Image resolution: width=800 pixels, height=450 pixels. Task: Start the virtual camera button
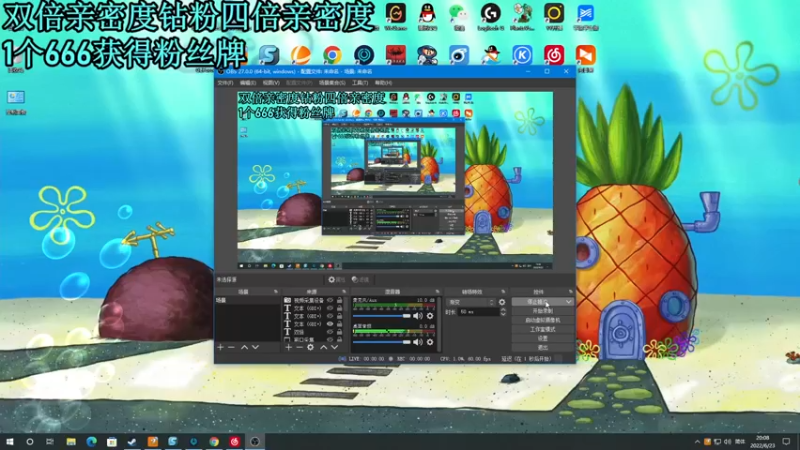[x=543, y=320]
